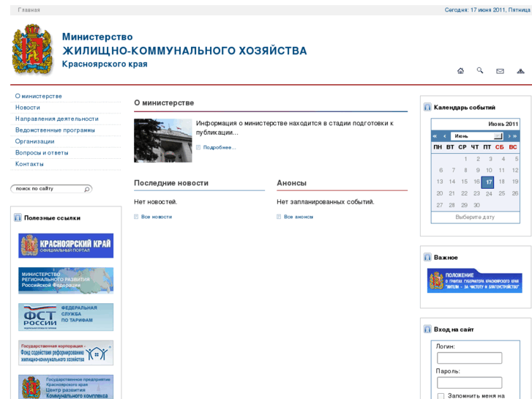Click the Календарь событий panel icon

point(427,108)
